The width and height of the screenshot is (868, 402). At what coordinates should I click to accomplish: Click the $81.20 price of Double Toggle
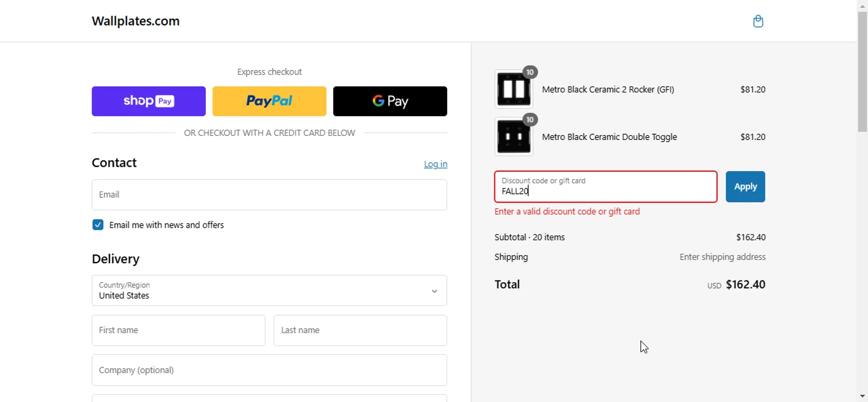[753, 137]
